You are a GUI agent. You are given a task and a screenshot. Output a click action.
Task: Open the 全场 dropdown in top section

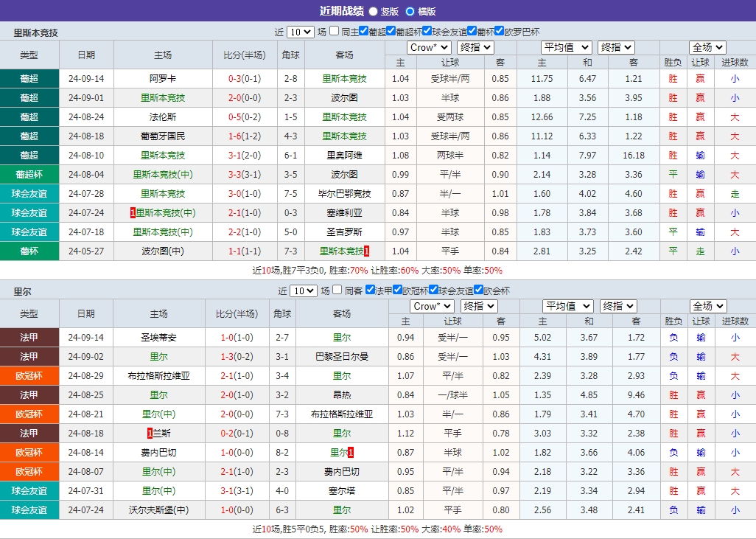pyautogui.click(x=706, y=46)
